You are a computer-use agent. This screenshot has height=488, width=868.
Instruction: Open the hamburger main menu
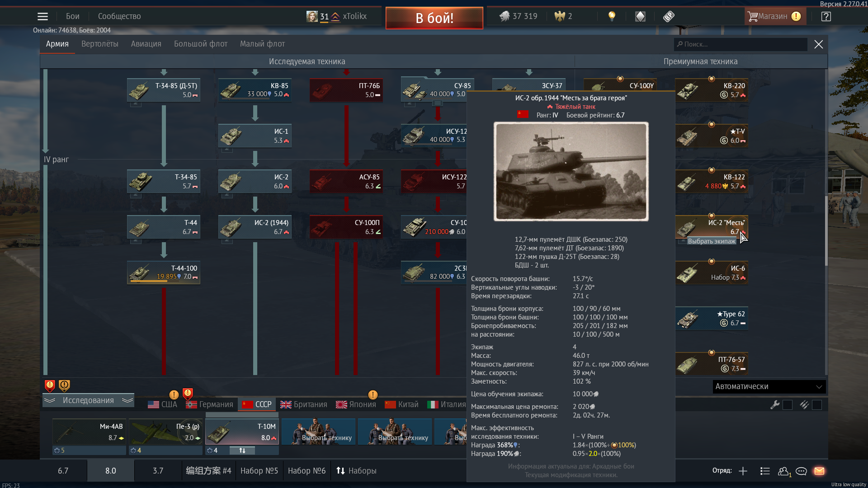(x=42, y=16)
